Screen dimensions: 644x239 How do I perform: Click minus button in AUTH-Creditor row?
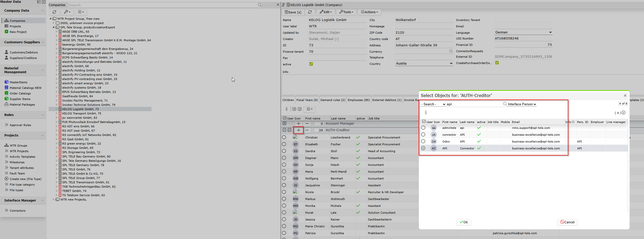click(x=307, y=130)
